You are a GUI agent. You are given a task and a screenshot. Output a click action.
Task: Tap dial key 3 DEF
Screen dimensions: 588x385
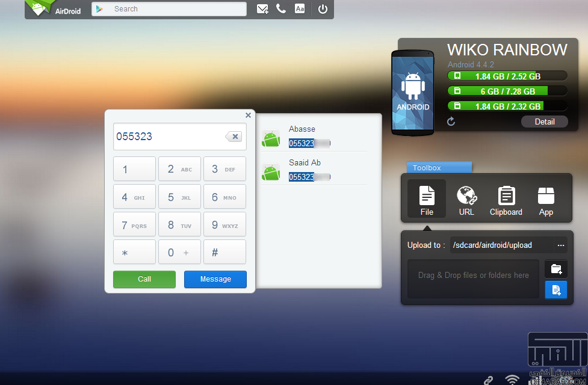[224, 169]
